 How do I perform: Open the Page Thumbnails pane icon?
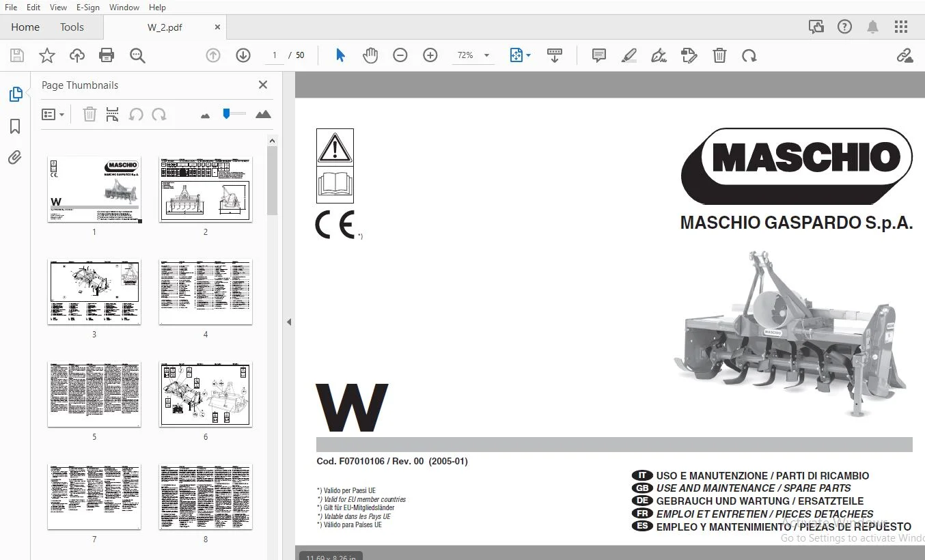[15, 94]
